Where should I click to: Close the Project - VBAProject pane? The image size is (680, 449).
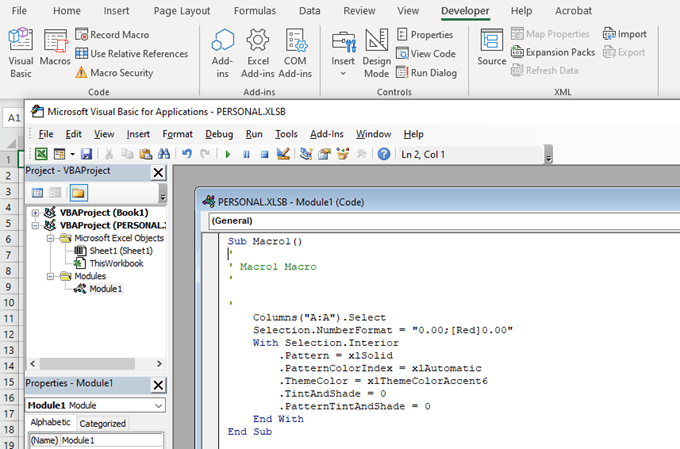(157, 172)
